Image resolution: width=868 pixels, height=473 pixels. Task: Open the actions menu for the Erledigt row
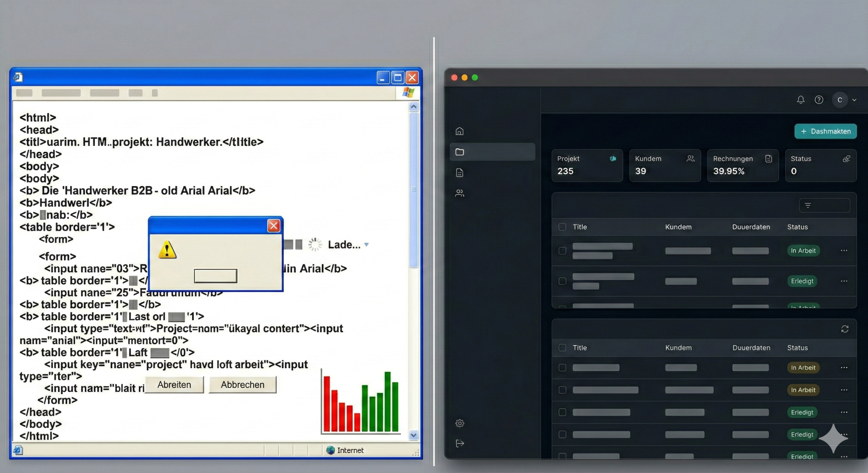(844, 281)
